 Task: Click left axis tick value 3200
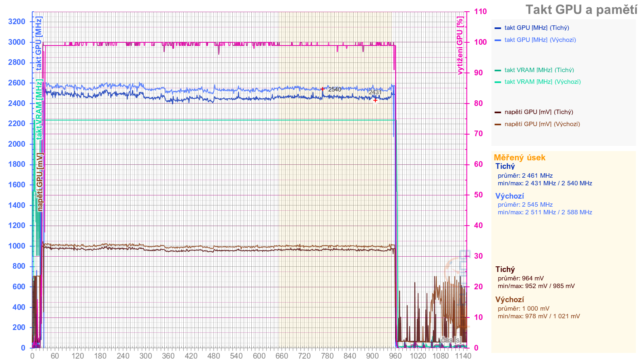click(x=17, y=22)
